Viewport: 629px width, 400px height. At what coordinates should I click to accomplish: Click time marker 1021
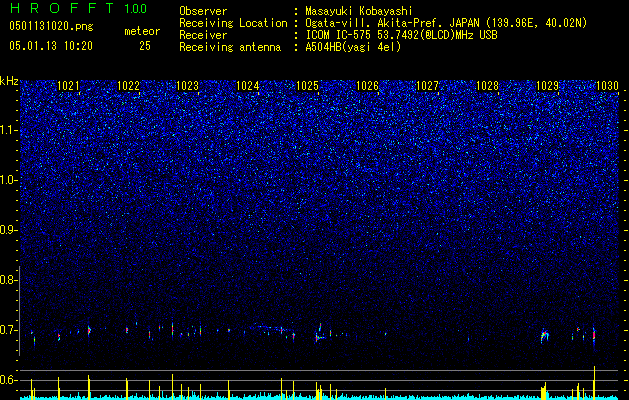[x=68, y=86]
